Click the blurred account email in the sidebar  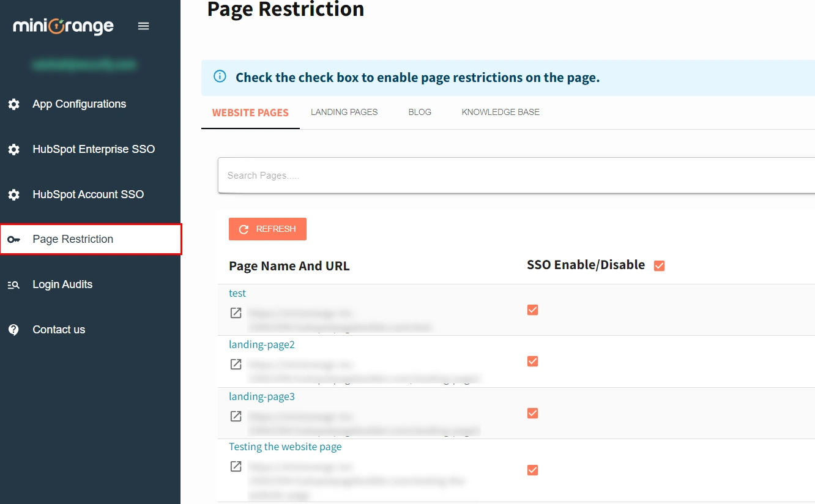pyautogui.click(x=84, y=64)
